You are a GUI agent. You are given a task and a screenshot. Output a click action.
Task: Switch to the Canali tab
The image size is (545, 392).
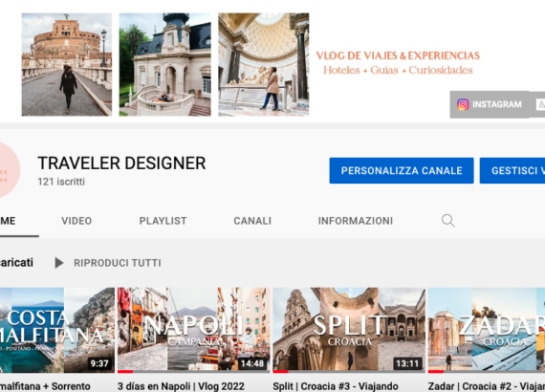point(252,221)
